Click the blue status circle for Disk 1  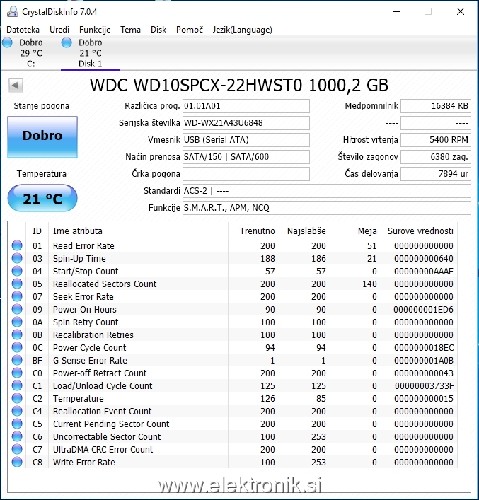[67, 43]
